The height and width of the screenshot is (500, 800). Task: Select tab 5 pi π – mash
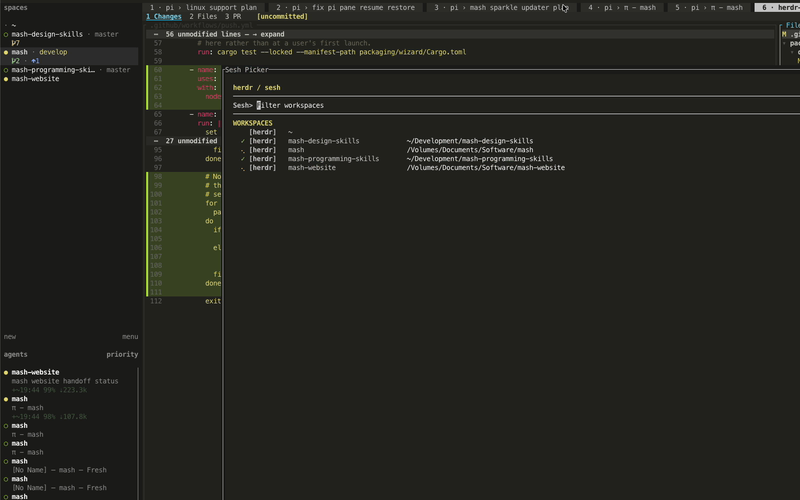(709, 7)
